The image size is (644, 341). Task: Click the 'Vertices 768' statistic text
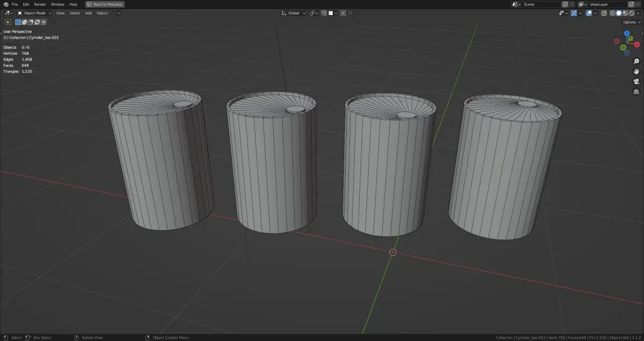click(x=16, y=53)
